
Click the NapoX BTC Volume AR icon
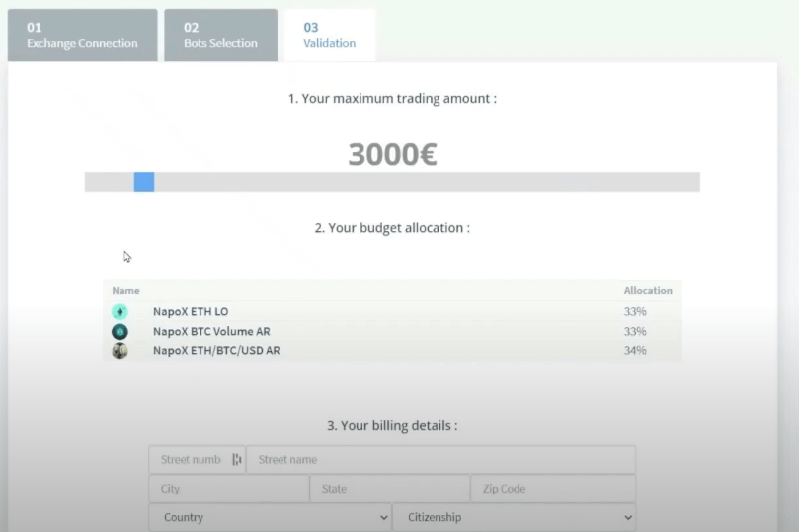[120, 332]
